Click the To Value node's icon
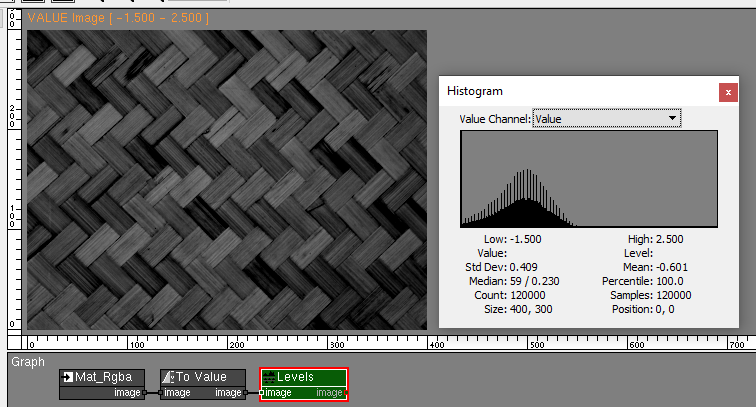The width and height of the screenshot is (756, 407). [169, 377]
